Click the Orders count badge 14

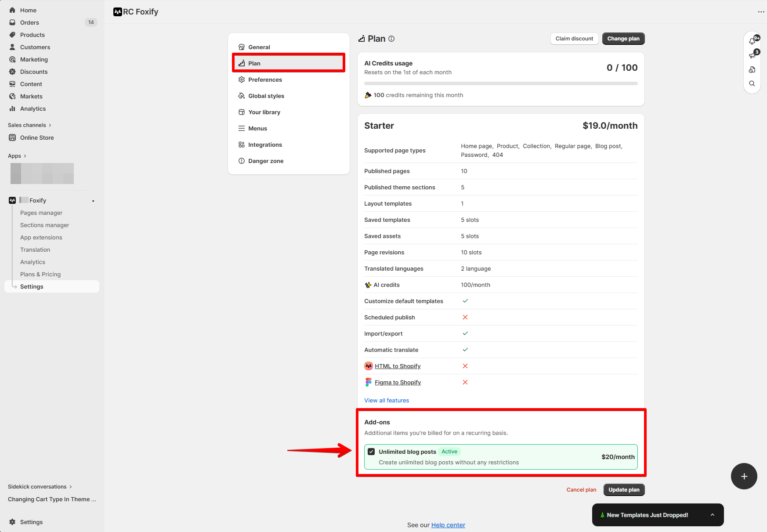pyautogui.click(x=91, y=22)
